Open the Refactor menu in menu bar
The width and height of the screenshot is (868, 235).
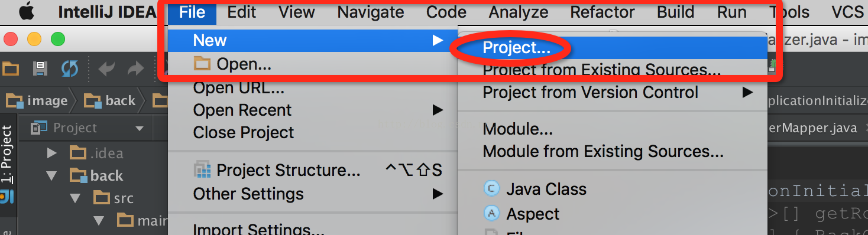pos(603,12)
